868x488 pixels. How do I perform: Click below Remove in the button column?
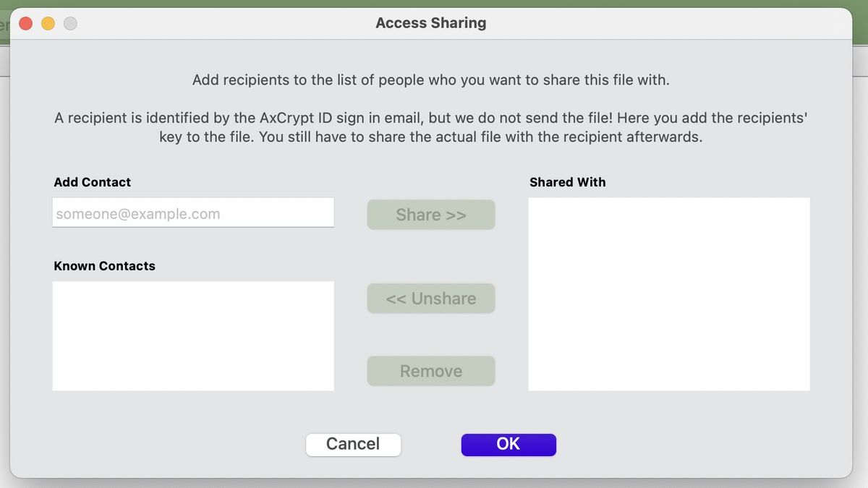point(431,405)
